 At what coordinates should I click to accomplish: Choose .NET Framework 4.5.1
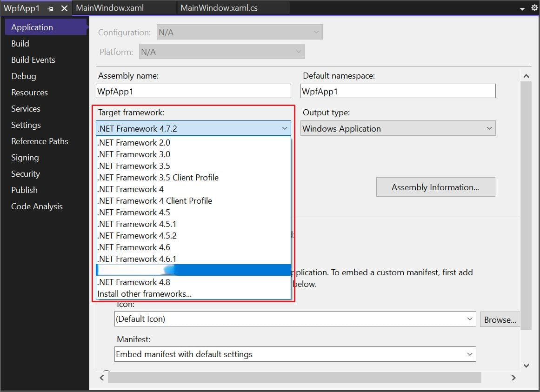point(193,224)
